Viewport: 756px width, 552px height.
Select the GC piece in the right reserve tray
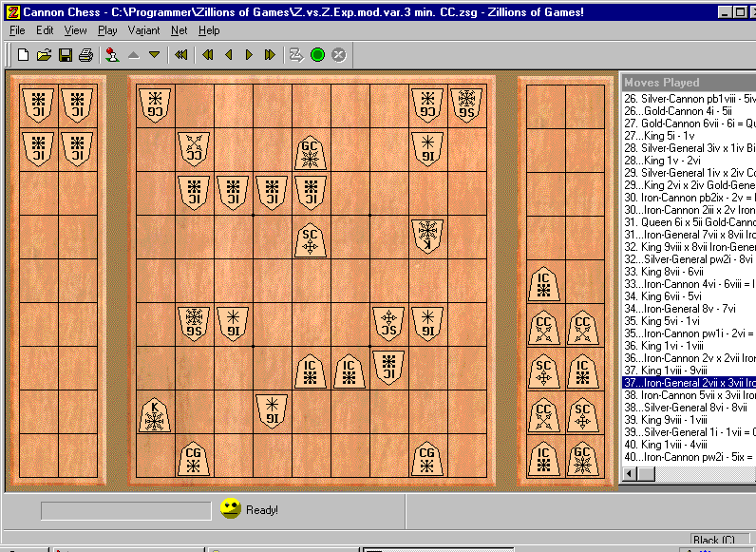point(582,459)
